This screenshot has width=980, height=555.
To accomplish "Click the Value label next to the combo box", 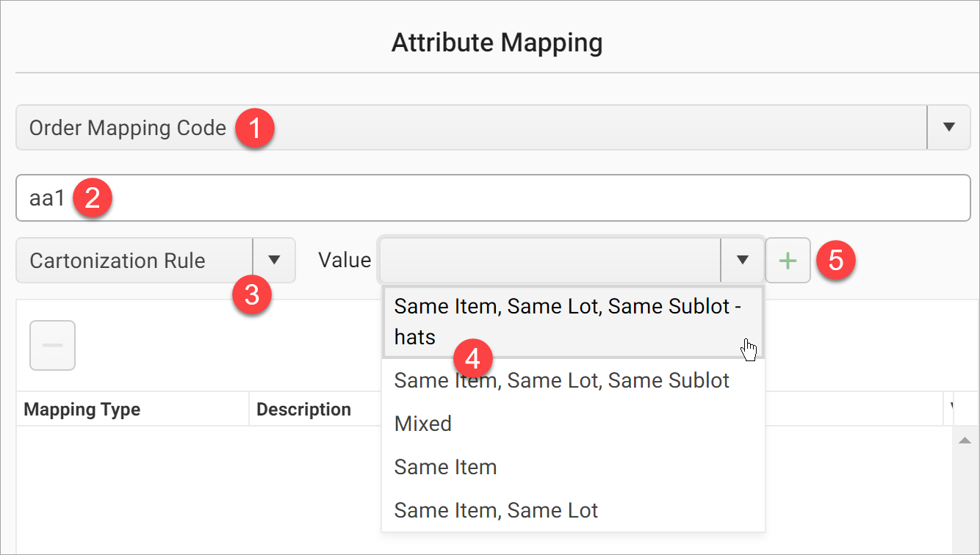I will (343, 260).
